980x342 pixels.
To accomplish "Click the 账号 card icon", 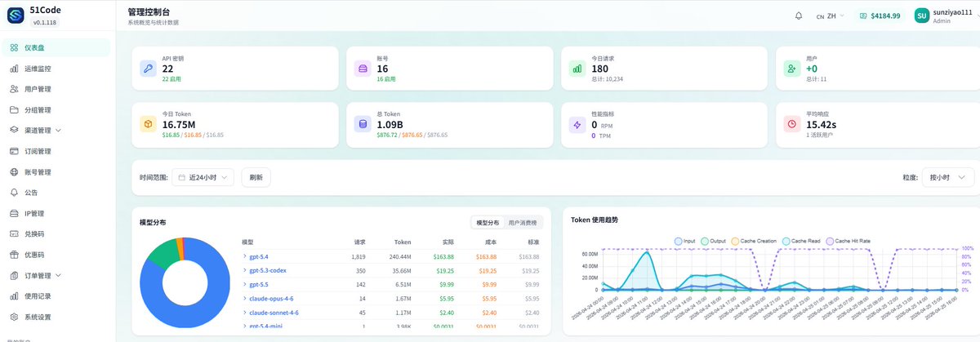I will 362,69.
